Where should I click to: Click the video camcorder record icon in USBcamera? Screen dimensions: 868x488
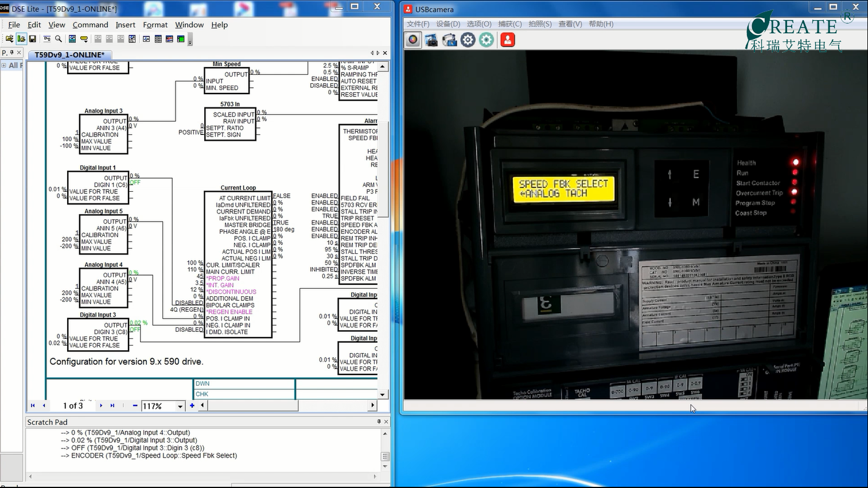[x=450, y=40]
